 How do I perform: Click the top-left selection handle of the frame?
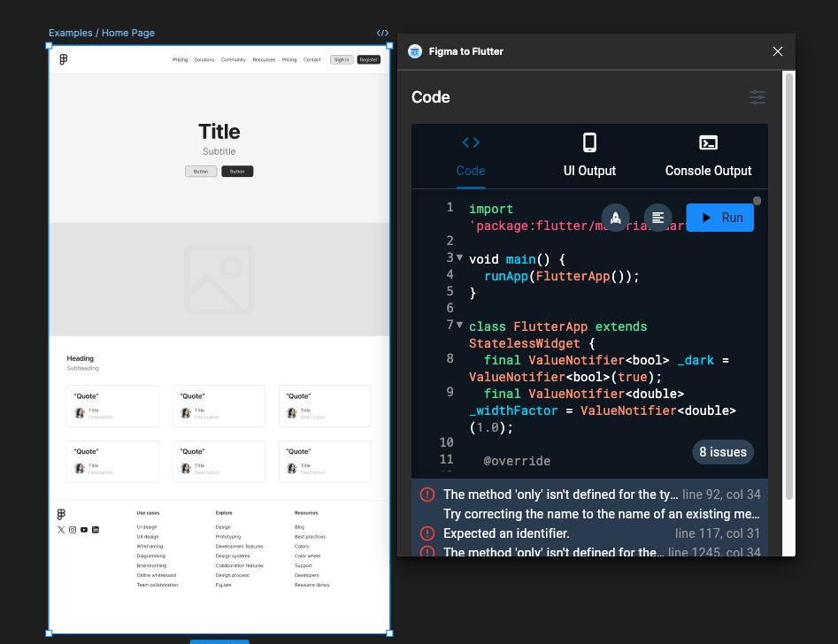[x=49, y=46]
